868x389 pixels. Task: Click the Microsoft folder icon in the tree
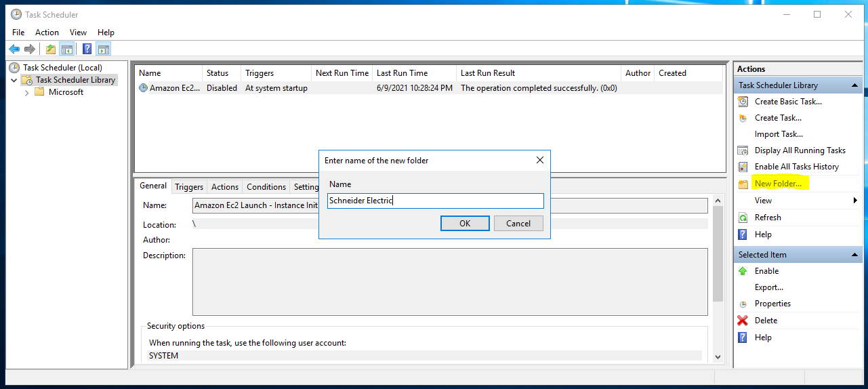coord(40,92)
